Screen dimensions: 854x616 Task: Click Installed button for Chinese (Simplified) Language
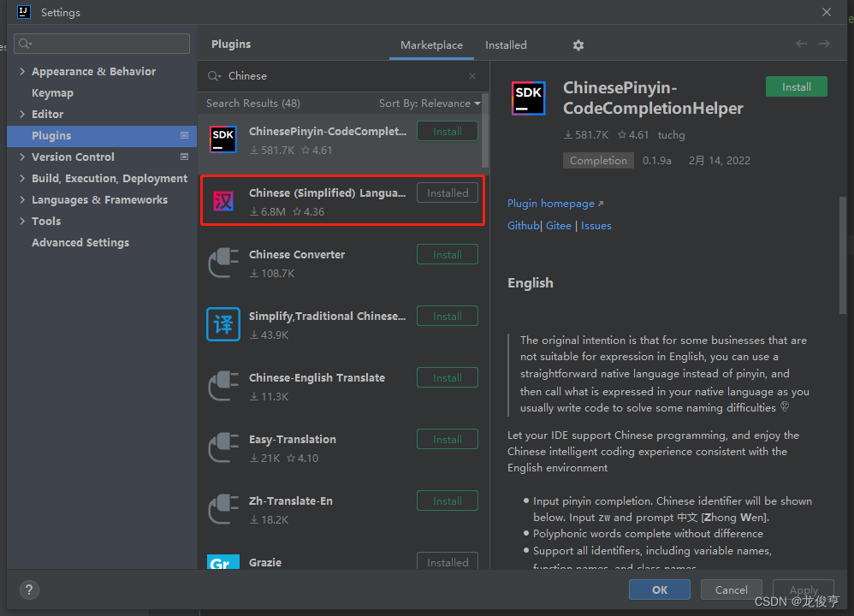pyautogui.click(x=448, y=192)
